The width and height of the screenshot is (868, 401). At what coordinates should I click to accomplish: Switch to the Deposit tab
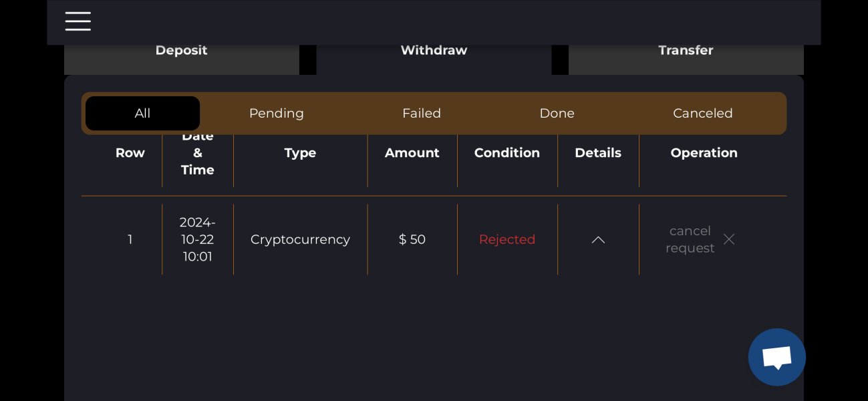[181, 51]
